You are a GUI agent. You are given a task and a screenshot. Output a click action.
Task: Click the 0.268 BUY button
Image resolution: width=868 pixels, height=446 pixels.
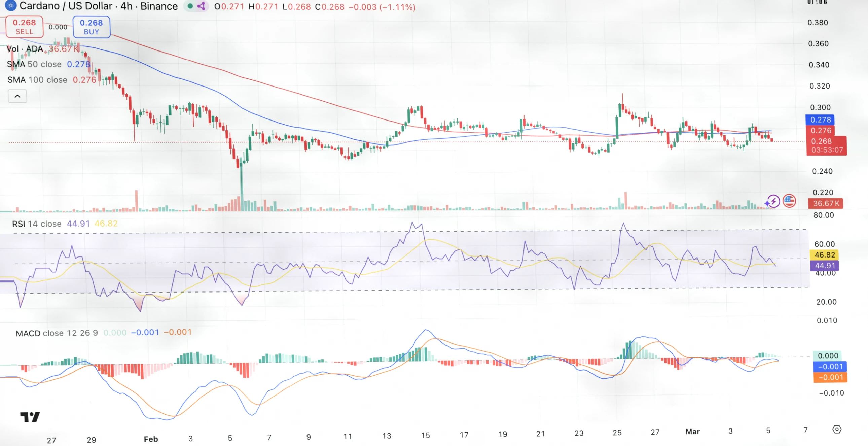(x=91, y=27)
